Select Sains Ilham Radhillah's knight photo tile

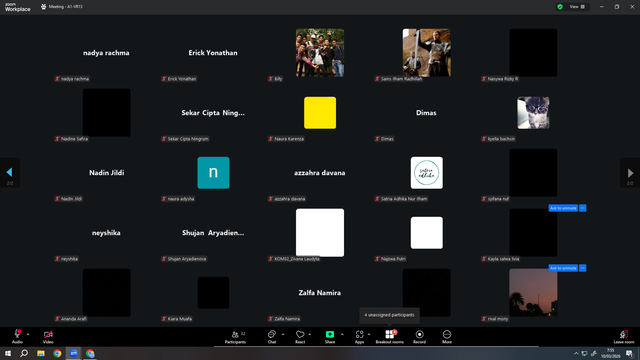[427, 53]
